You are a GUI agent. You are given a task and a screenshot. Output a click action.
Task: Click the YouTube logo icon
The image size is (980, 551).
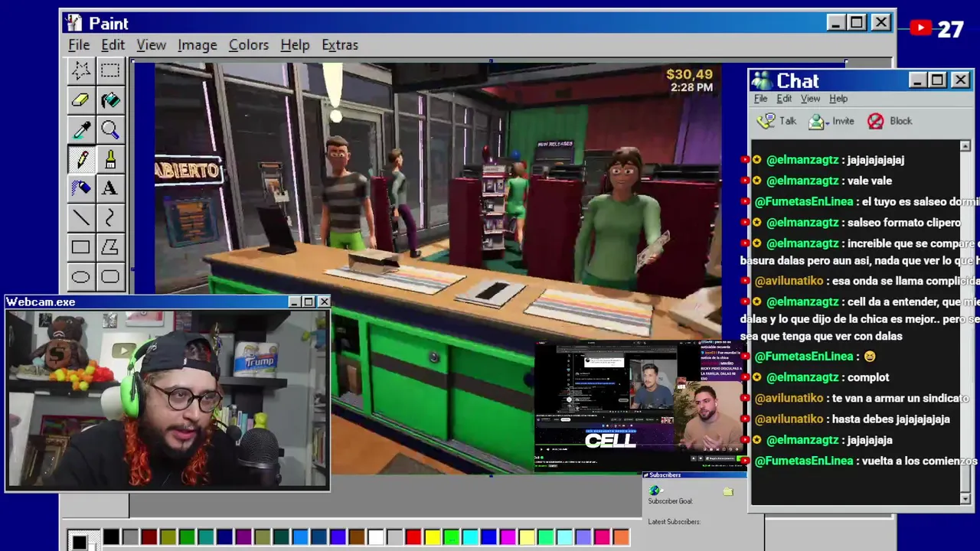click(921, 28)
